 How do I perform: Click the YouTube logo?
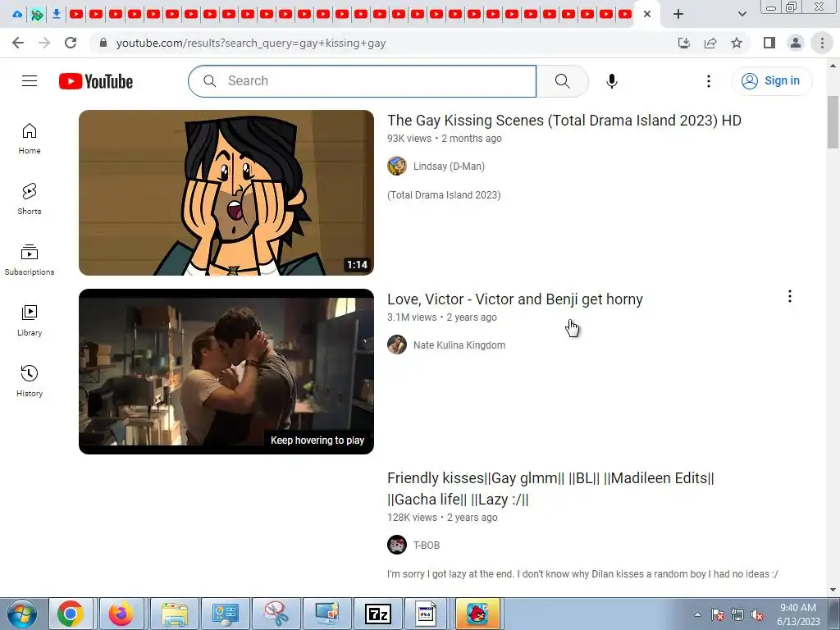coord(96,81)
